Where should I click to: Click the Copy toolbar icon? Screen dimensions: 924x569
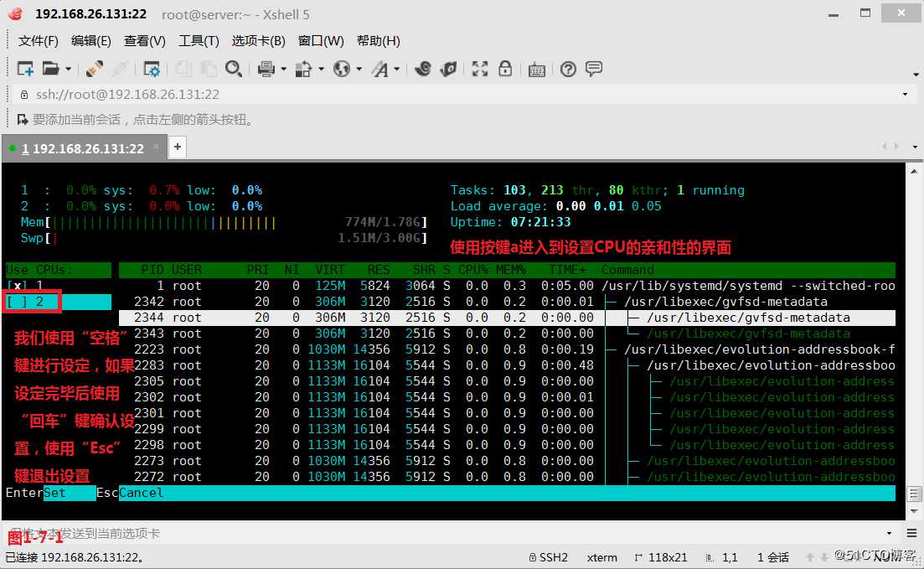tap(183, 69)
